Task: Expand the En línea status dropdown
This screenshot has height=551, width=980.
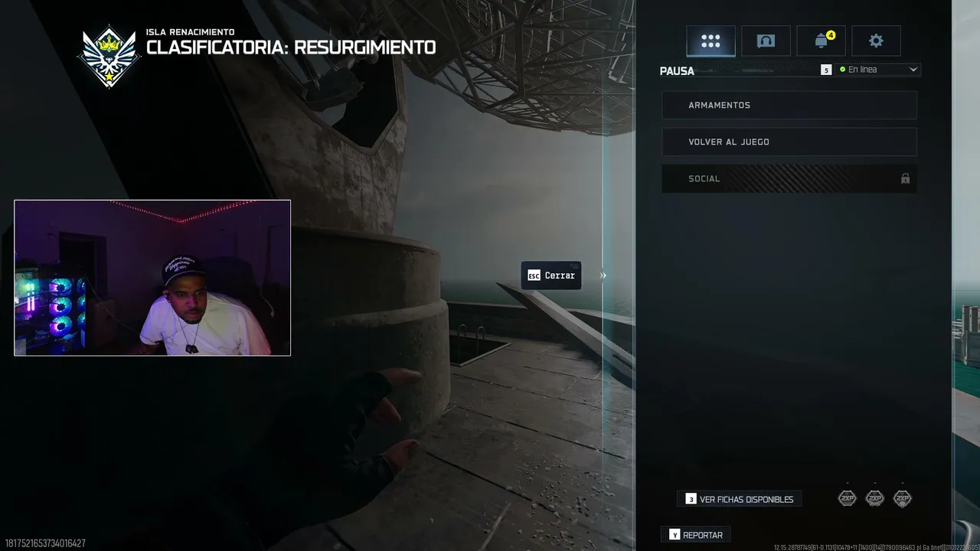Action: tap(878, 70)
